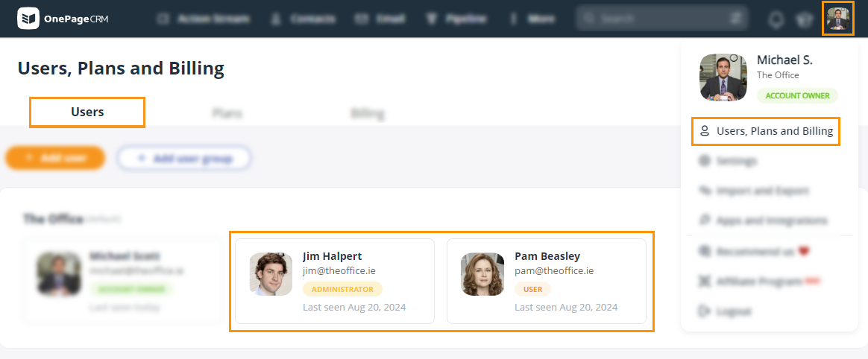Open Pam Beasley's user card
Image resolution: width=868 pixels, height=359 pixels.
pos(547,281)
